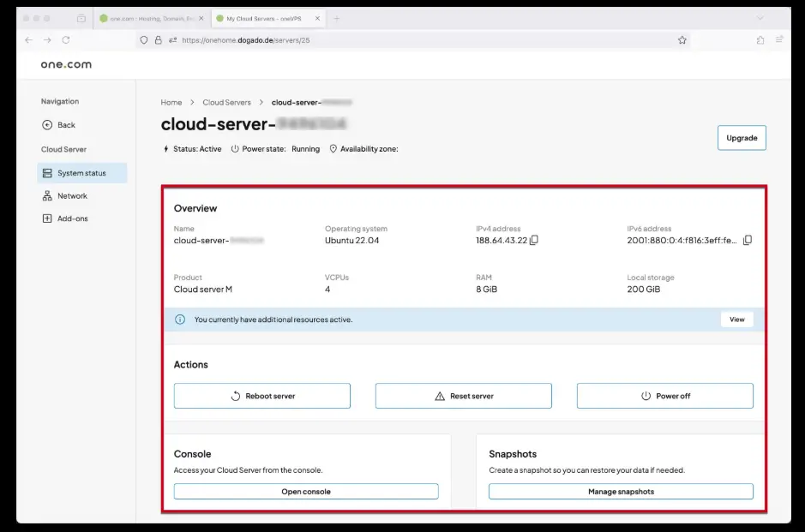This screenshot has width=805, height=532.
Task: Click the extensions icon in browser toolbar
Action: click(760, 40)
